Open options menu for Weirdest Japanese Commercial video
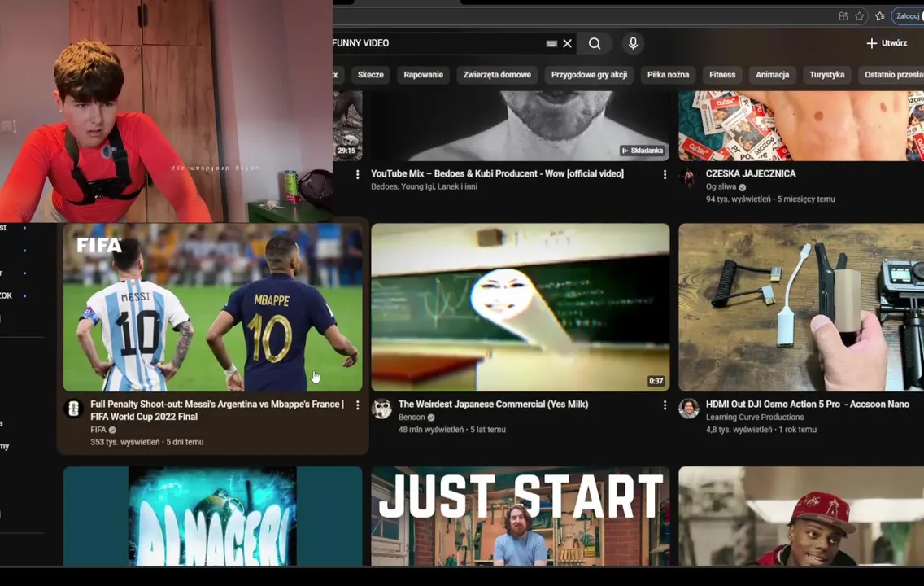The height and width of the screenshot is (586, 924). click(x=665, y=405)
